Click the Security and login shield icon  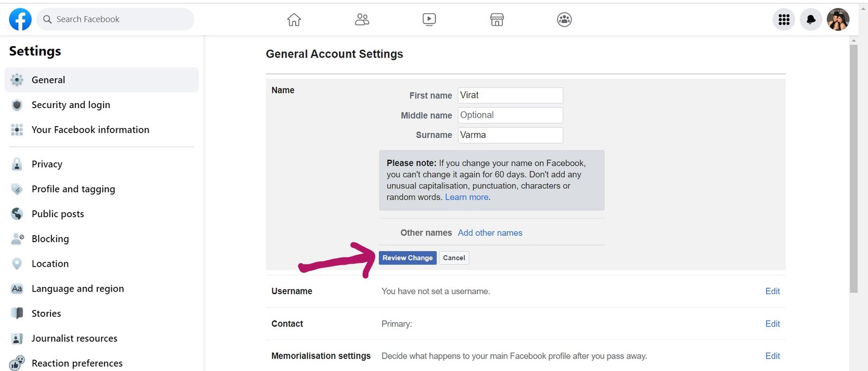[x=17, y=105]
